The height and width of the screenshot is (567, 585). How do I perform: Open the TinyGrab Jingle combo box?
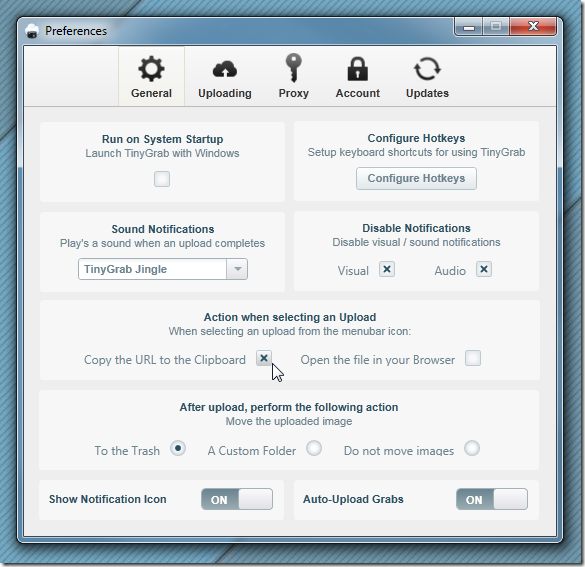(163, 269)
